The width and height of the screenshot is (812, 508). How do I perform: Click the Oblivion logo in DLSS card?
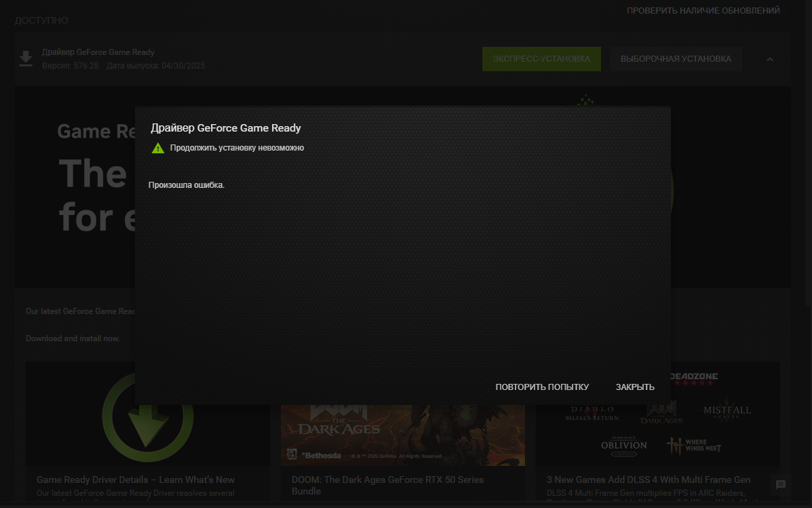click(623, 446)
